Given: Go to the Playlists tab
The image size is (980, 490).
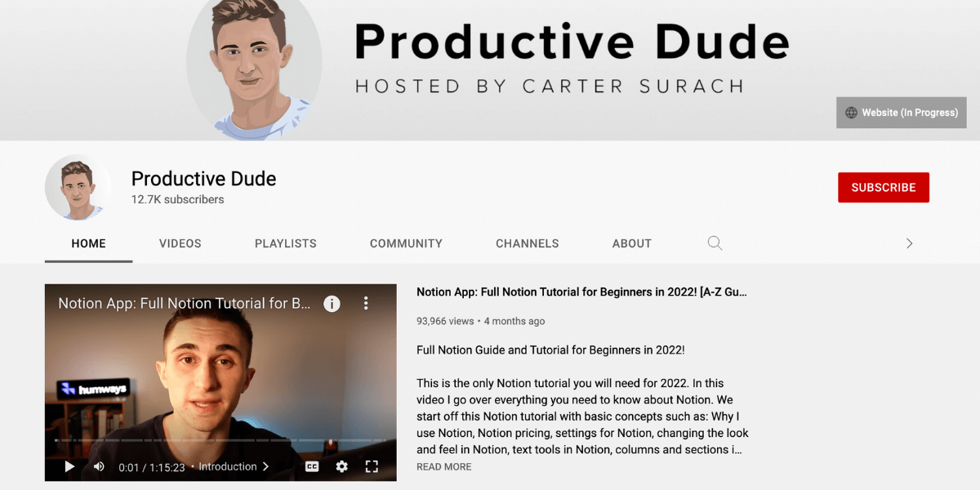Looking at the screenshot, I should click(286, 243).
